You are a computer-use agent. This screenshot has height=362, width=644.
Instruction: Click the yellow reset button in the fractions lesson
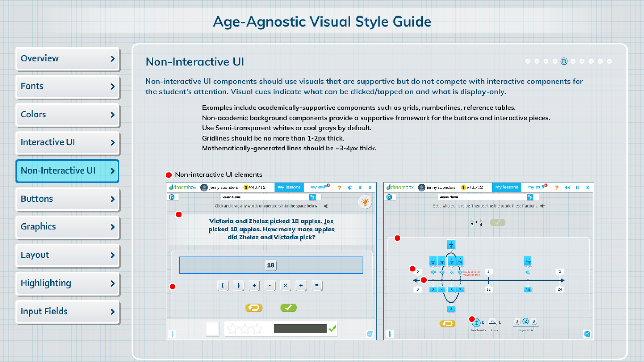(x=447, y=323)
